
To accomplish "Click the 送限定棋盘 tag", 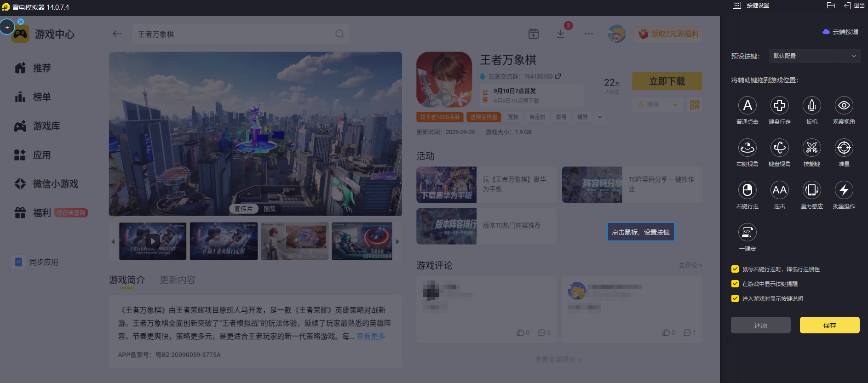I will 483,117.
